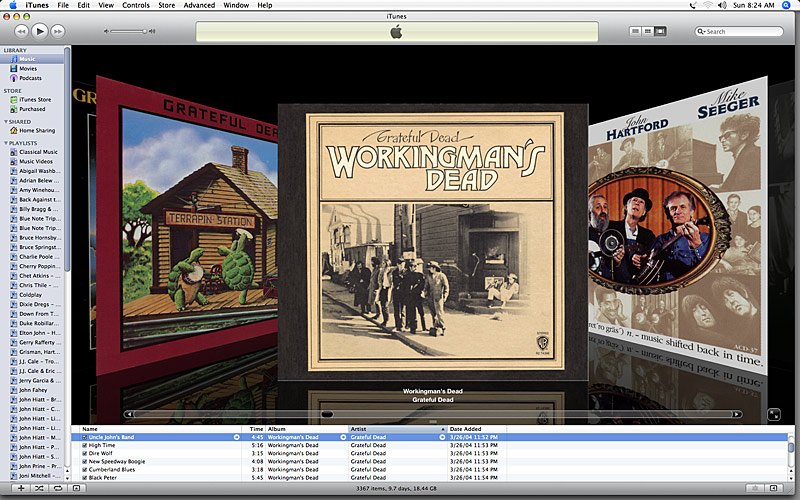This screenshot has height=500, width=800.
Task: Click the Workingman's Dead center album cover
Action: coord(433,242)
